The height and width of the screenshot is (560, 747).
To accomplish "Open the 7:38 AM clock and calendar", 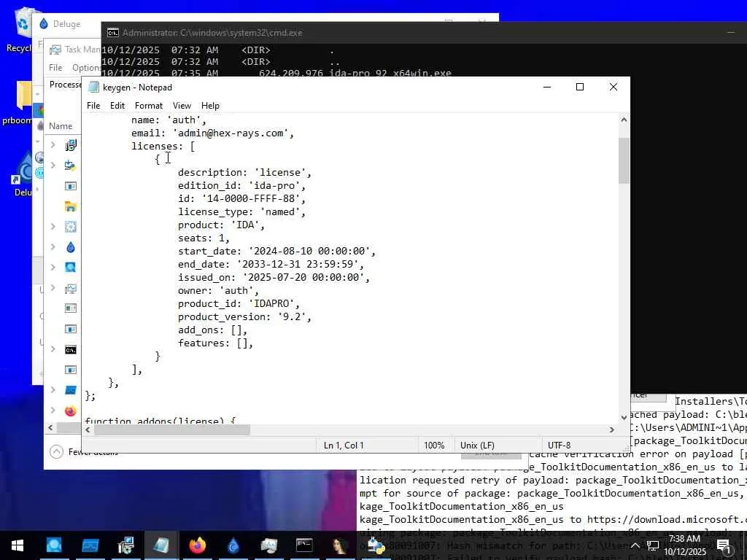I will pos(685,545).
